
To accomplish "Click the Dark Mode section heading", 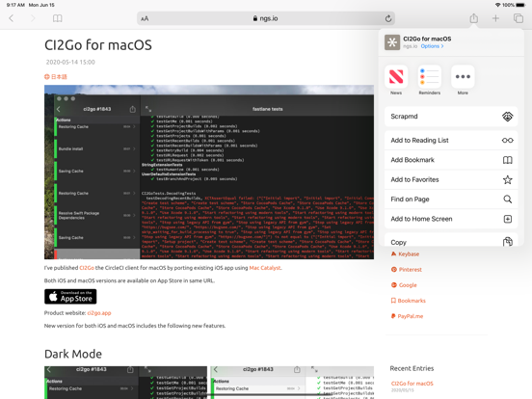I will click(x=73, y=354).
